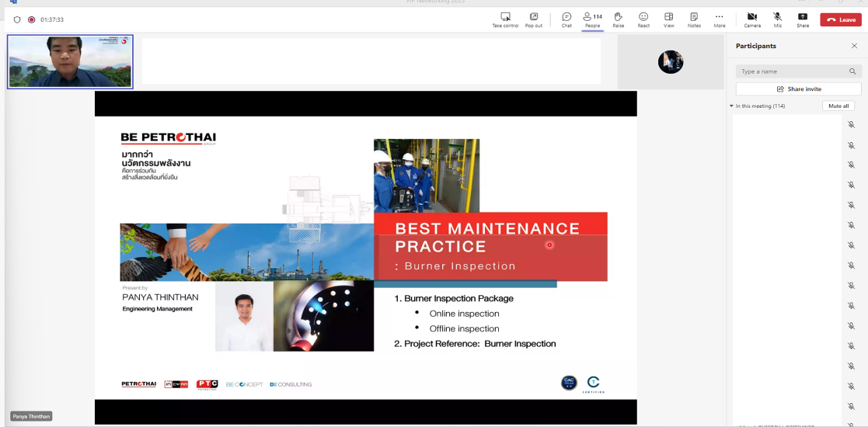Leave the meeting
868x427 pixels.
click(840, 20)
